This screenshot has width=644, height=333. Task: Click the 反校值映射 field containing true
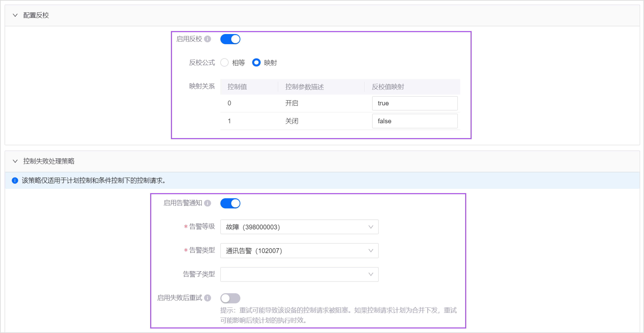click(415, 103)
